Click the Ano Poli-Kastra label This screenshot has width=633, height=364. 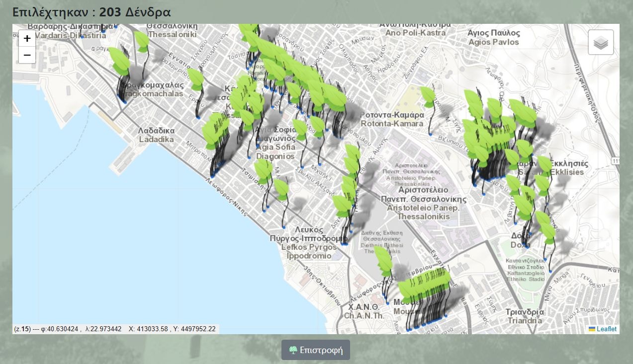(x=415, y=29)
